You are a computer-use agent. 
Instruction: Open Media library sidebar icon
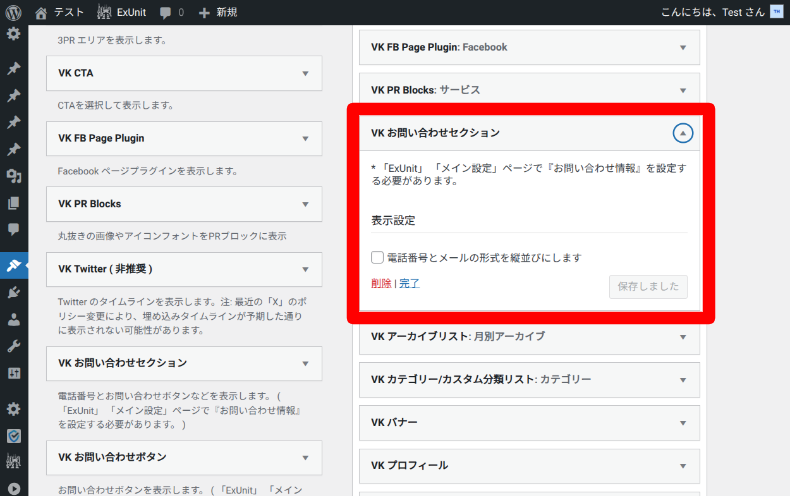14,176
